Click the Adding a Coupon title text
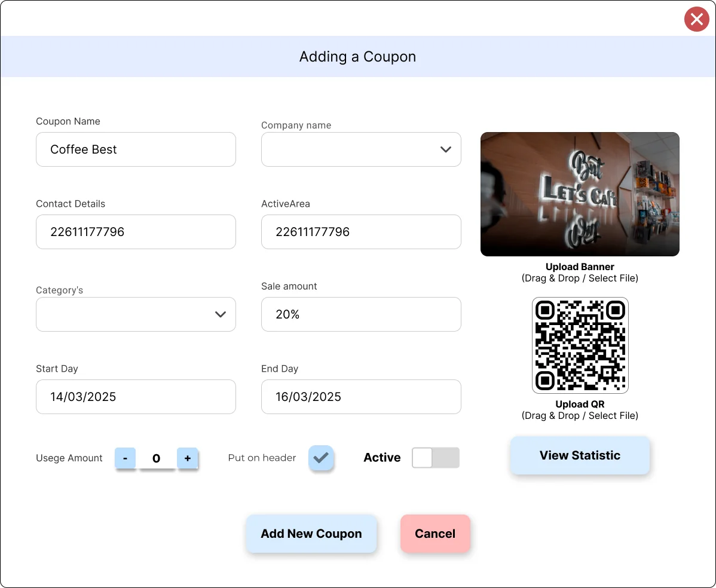Viewport: 716px width, 588px height. tap(357, 57)
